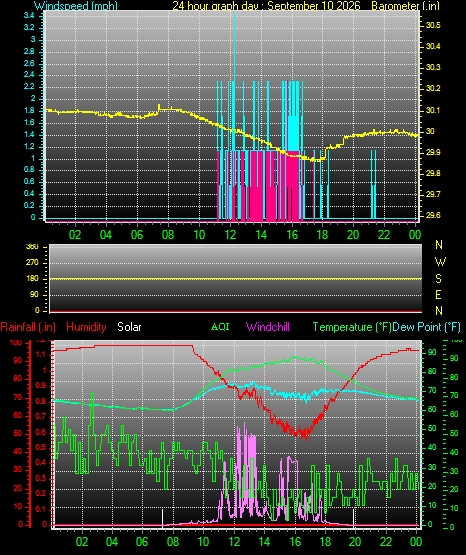Click the 270 wind direction scale value
Viewport: 466px width, 555px height.
32,263
